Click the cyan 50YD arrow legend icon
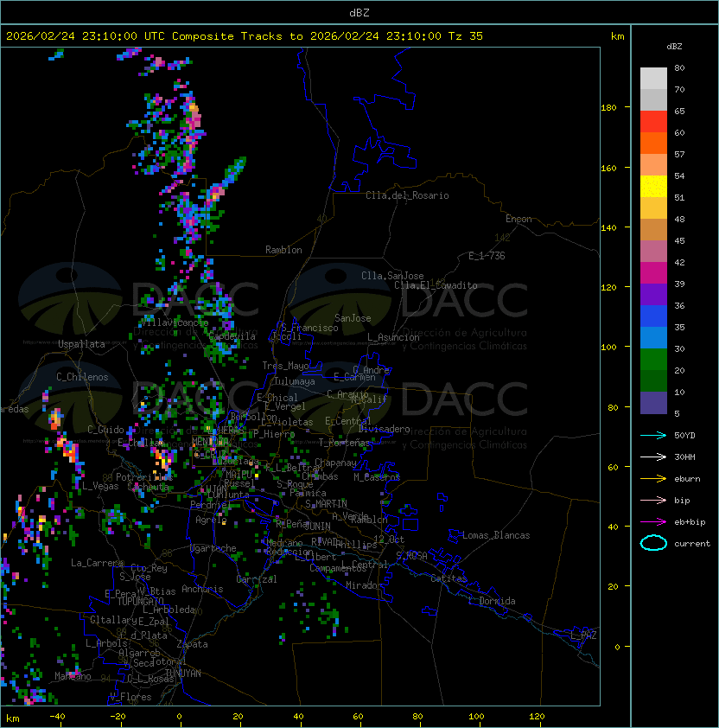The width and height of the screenshot is (719, 728). [653, 435]
